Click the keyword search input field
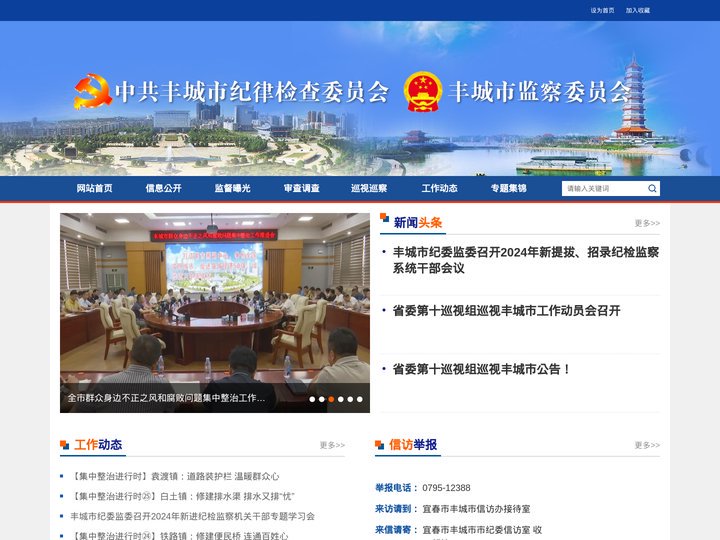This screenshot has height=540, width=720. point(603,188)
